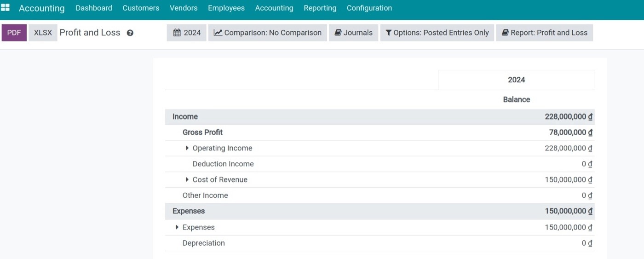Open the Dashboard menu
Screen dimensions: 644x259
click(94, 8)
